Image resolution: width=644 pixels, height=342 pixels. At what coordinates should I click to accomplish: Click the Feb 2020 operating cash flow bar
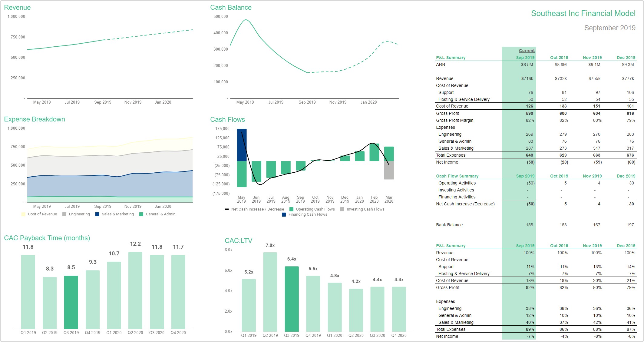click(374, 152)
